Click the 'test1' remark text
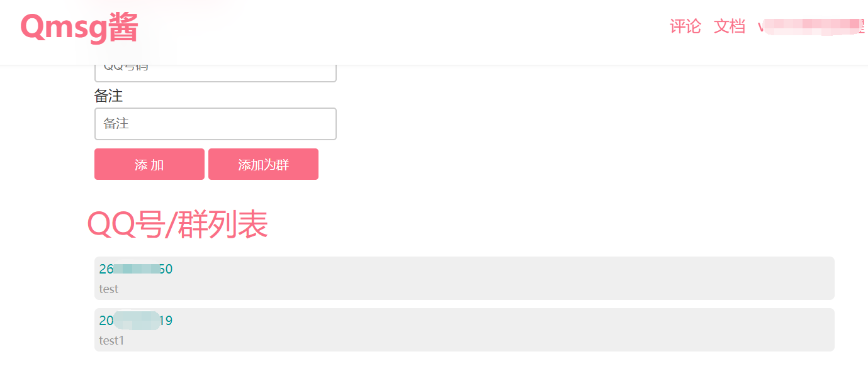Image resolution: width=868 pixels, height=371 pixels. coord(112,341)
